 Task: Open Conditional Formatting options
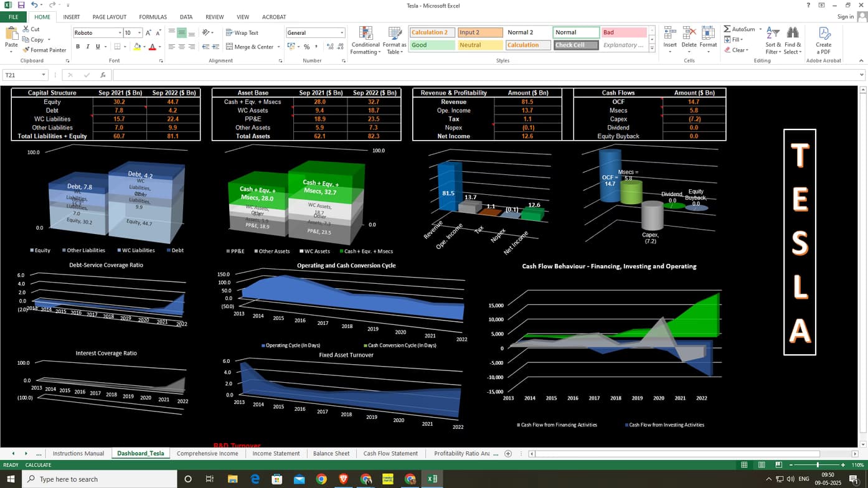tap(365, 42)
